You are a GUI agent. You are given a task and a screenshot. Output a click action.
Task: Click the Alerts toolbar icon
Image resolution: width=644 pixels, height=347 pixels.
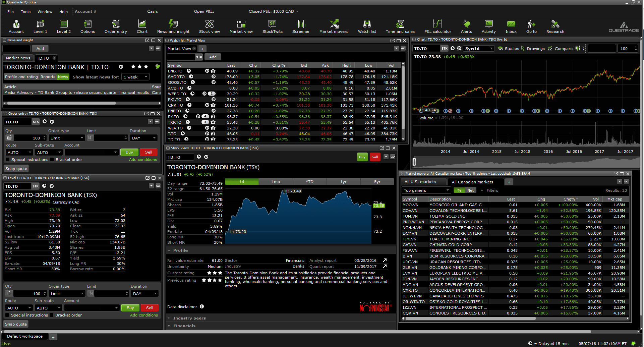tap(466, 26)
